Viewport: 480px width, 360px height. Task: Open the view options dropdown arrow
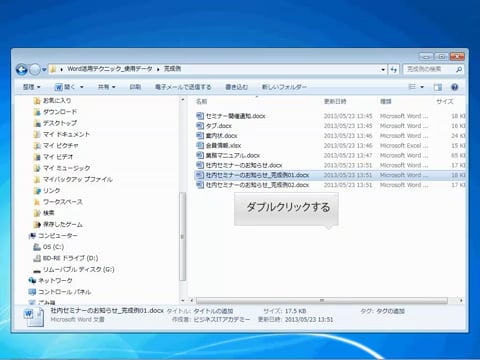(422, 87)
